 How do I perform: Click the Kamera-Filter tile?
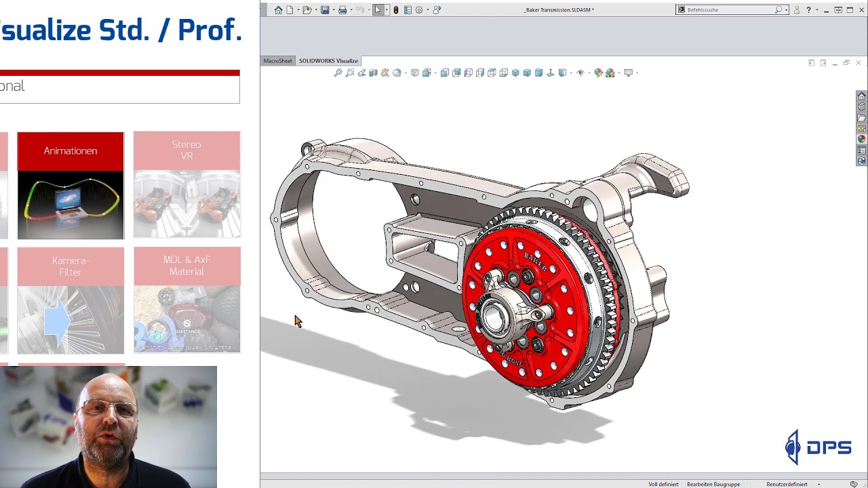click(x=71, y=300)
